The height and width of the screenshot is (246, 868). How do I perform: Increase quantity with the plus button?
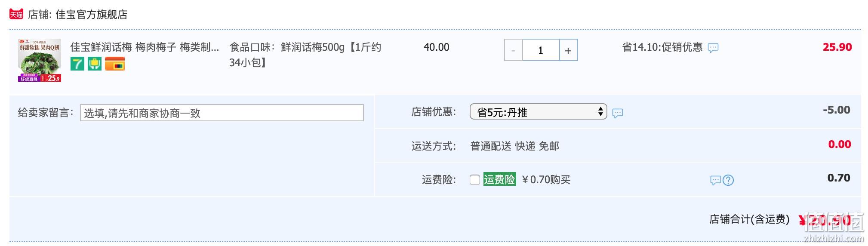(568, 50)
